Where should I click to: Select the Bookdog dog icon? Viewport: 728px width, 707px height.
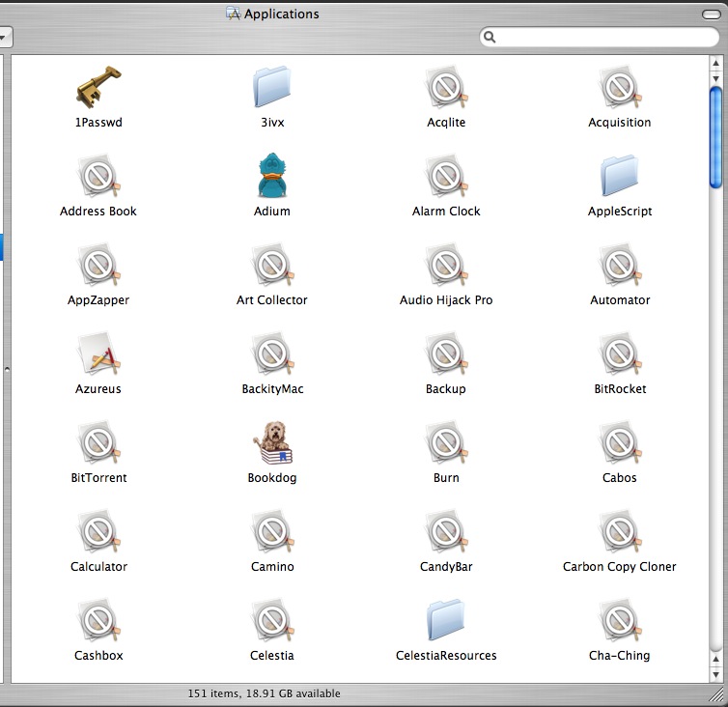coord(272,442)
